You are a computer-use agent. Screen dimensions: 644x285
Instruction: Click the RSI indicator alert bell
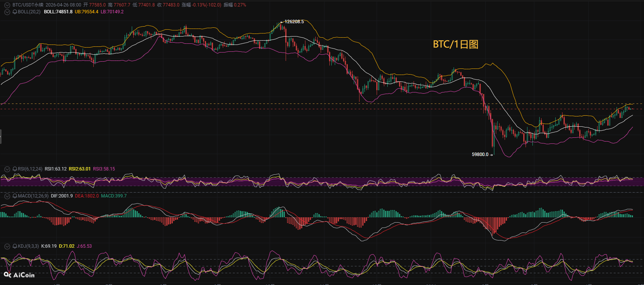point(15,169)
